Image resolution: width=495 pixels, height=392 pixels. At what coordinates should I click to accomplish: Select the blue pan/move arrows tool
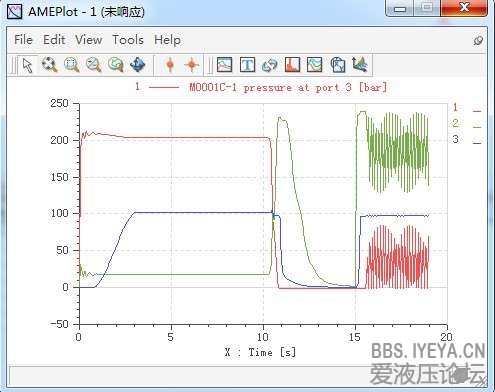click(x=138, y=65)
